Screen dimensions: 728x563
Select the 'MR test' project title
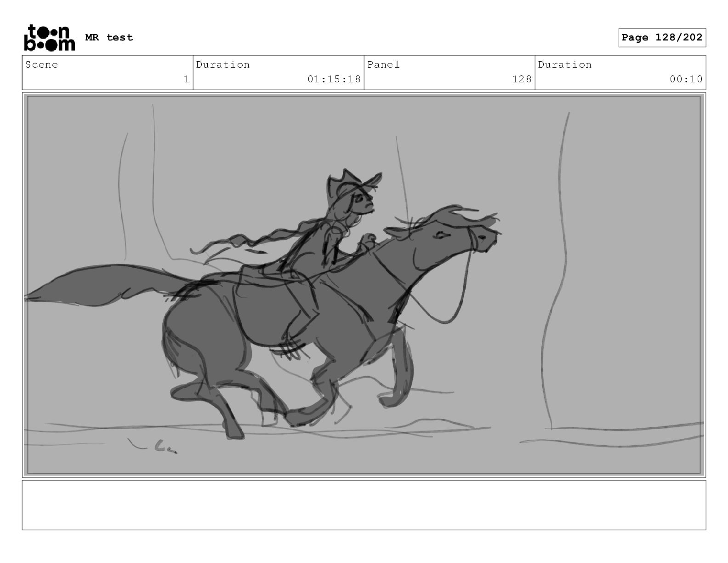[x=109, y=37]
